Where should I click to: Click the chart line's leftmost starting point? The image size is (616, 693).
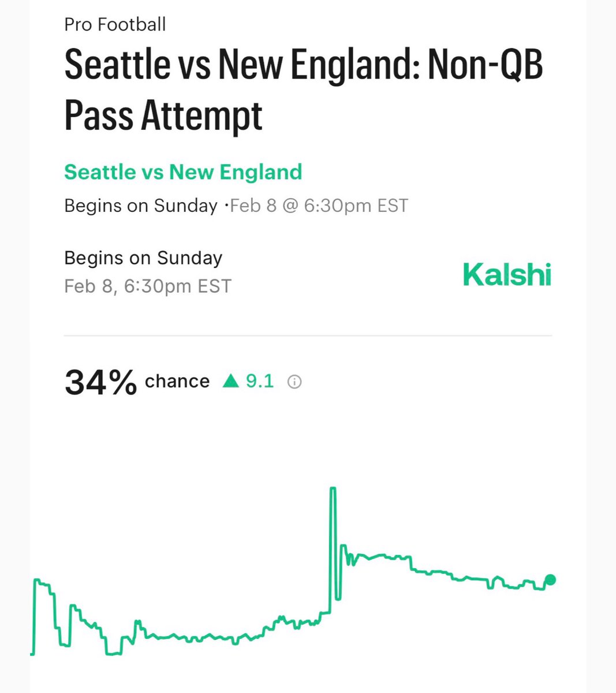(x=32, y=654)
